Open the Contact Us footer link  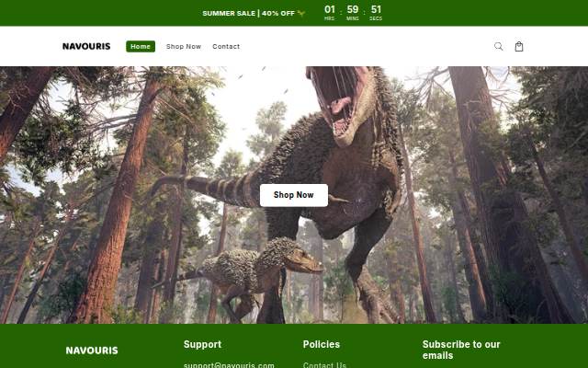click(324, 365)
